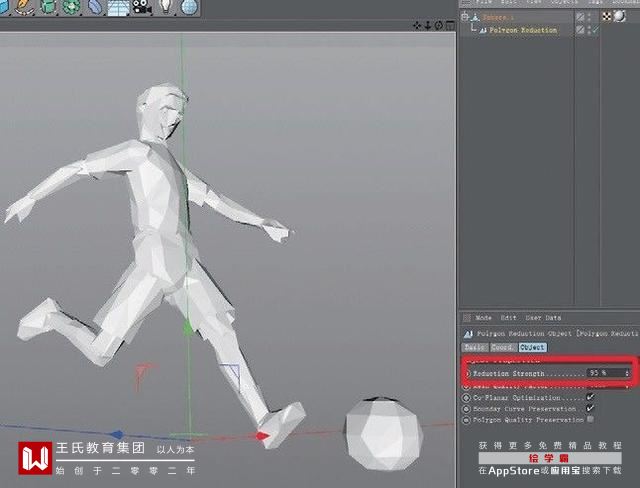Click the checkerboard texture tag
Viewport: 640px width, 488px height.
pos(607,17)
